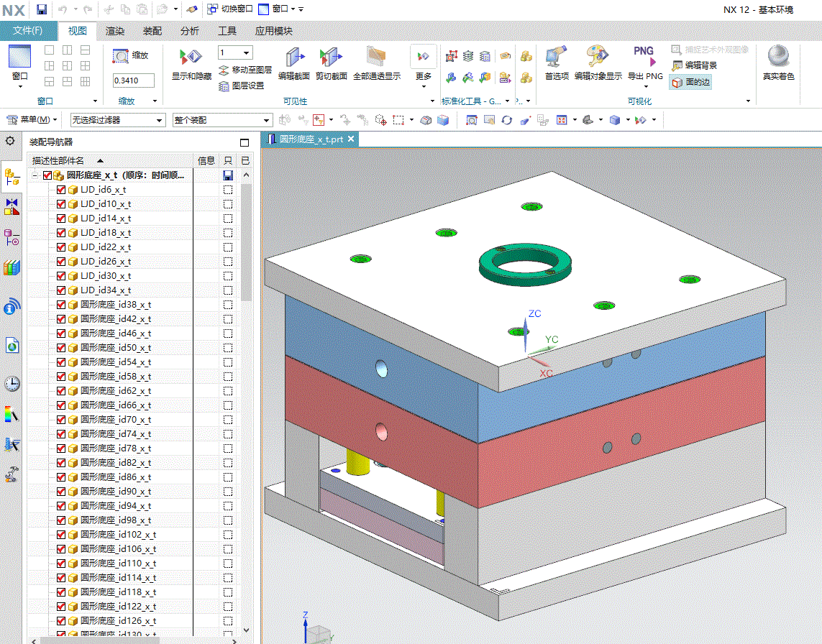Image resolution: width=822 pixels, height=644 pixels.
Task: Collapse the root 圆形底座_x_t tree node
Action: click(x=35, y=175)
